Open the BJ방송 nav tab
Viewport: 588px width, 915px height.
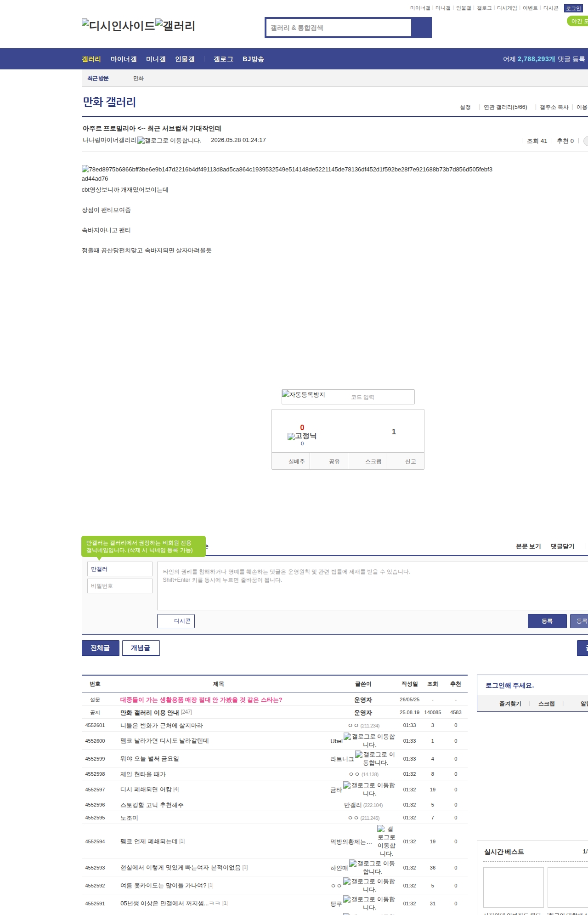pyautogui.click(x=253, y=59)
